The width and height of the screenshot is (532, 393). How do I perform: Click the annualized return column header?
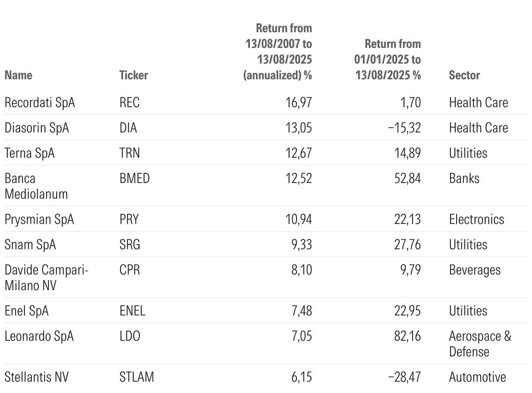tap(278, 51)
